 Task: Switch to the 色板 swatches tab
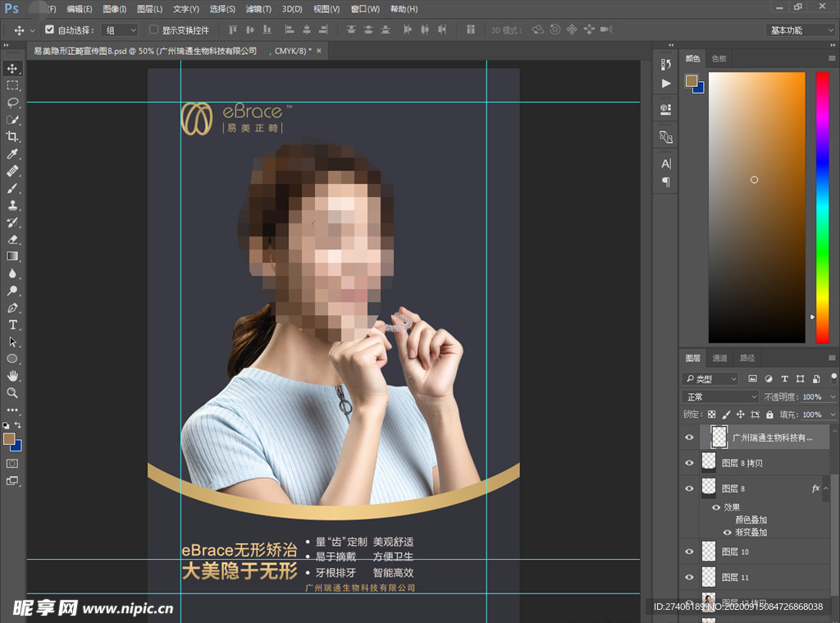pyautogui.click(x=719, y=58)
